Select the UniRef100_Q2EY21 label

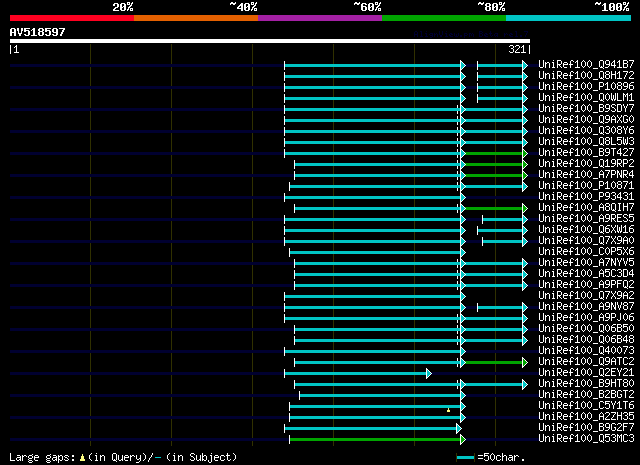(586, 373)
